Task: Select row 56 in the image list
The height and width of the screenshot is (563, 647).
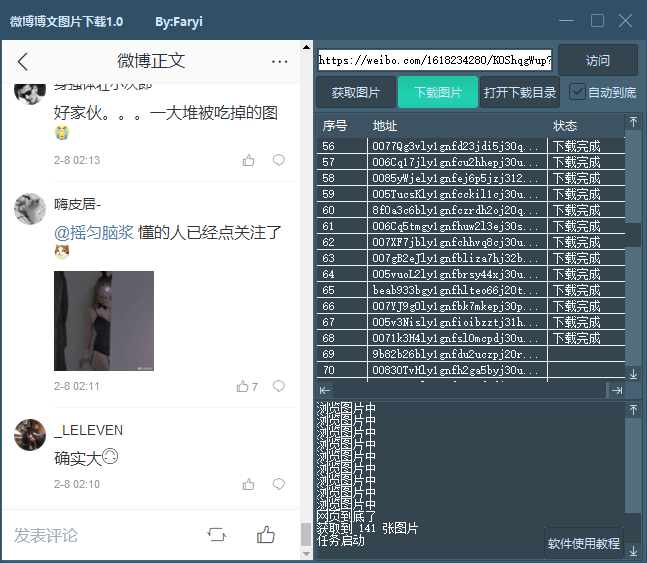Action: pos(471,146)
